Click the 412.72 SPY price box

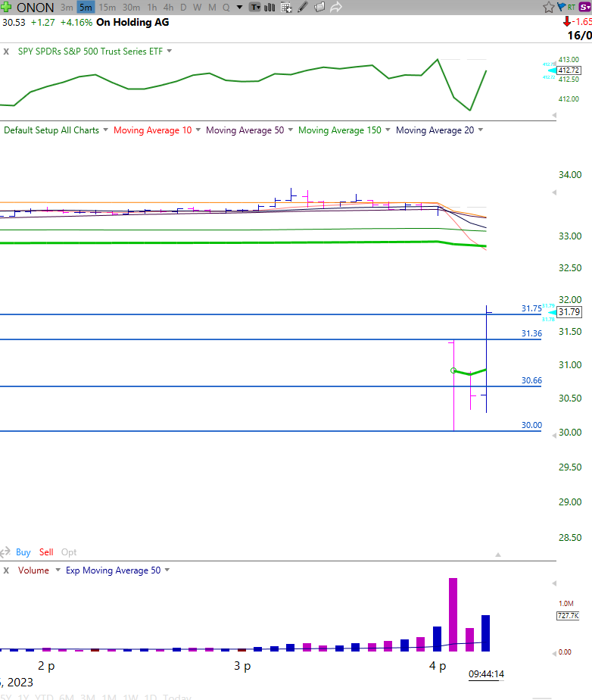point(569,70)
